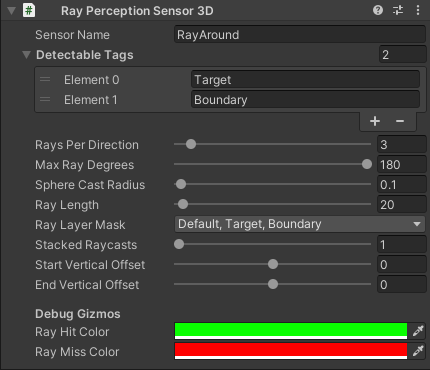The image size is (430, 370).
Task: Collapse the Ray Perception Sensor 3D component
Action: (12, 11)
